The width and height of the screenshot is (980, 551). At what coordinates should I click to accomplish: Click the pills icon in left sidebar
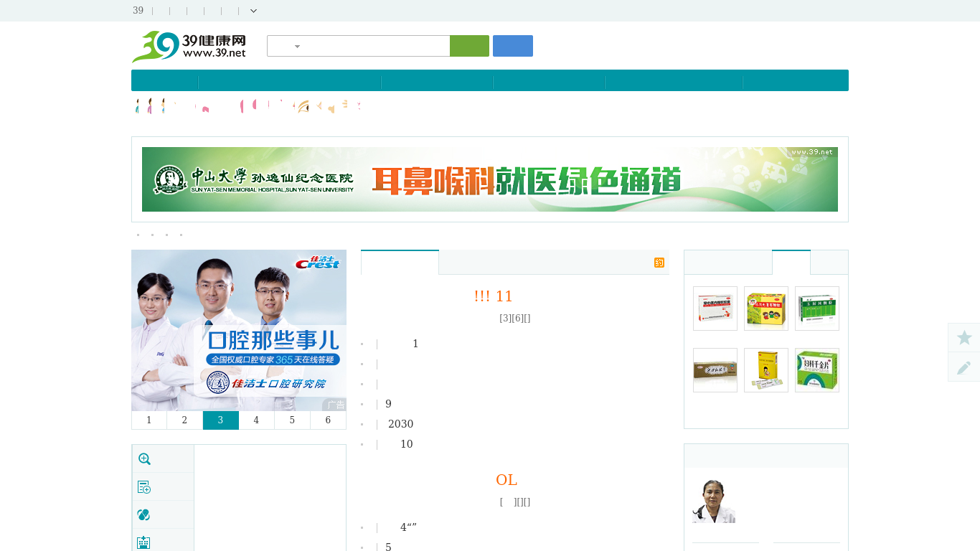[144, 514]
